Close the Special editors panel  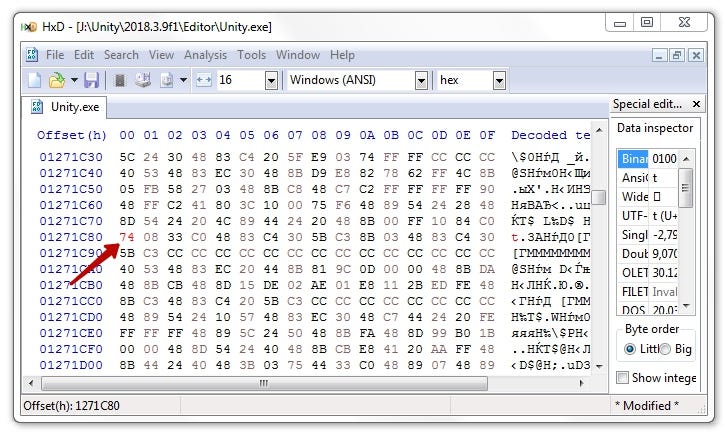[x=696, y=104]
